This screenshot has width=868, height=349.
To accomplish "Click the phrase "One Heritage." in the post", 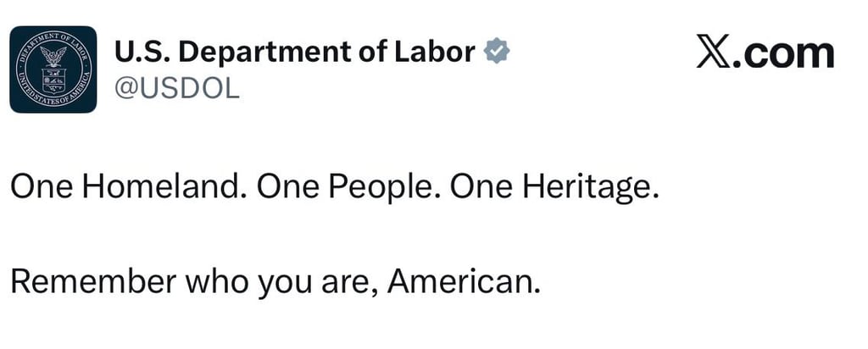I will 554,188.
